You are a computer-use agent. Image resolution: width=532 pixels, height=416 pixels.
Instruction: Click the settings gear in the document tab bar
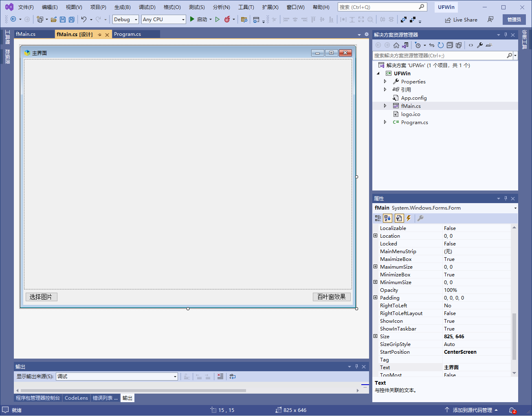(367, 35)
